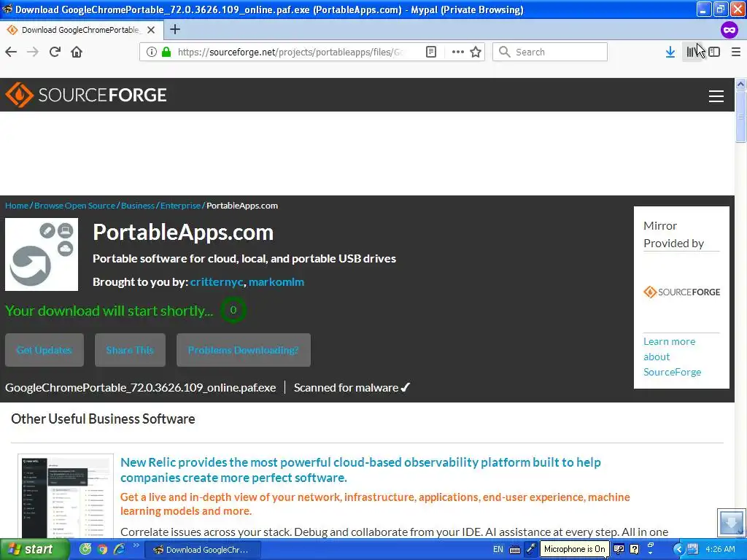Click the page scrollbar up arrow
Viewport: 747px width, 560px height.
740,85
